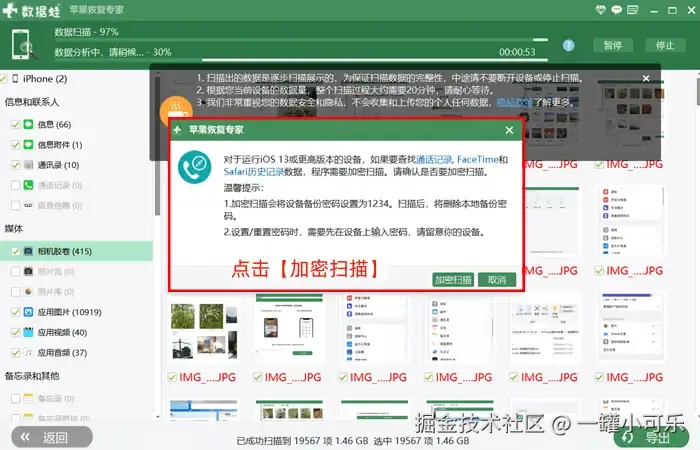
Task: Click the 取消 button in the dialog
Action: coord(497,280)
